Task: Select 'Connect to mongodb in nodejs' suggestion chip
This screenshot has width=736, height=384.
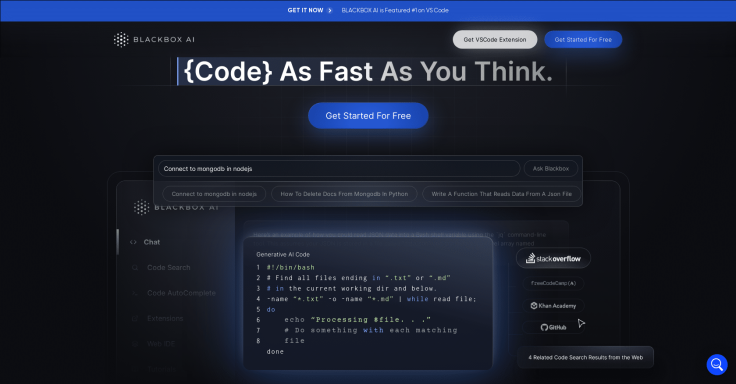Action: click(214, 194)
